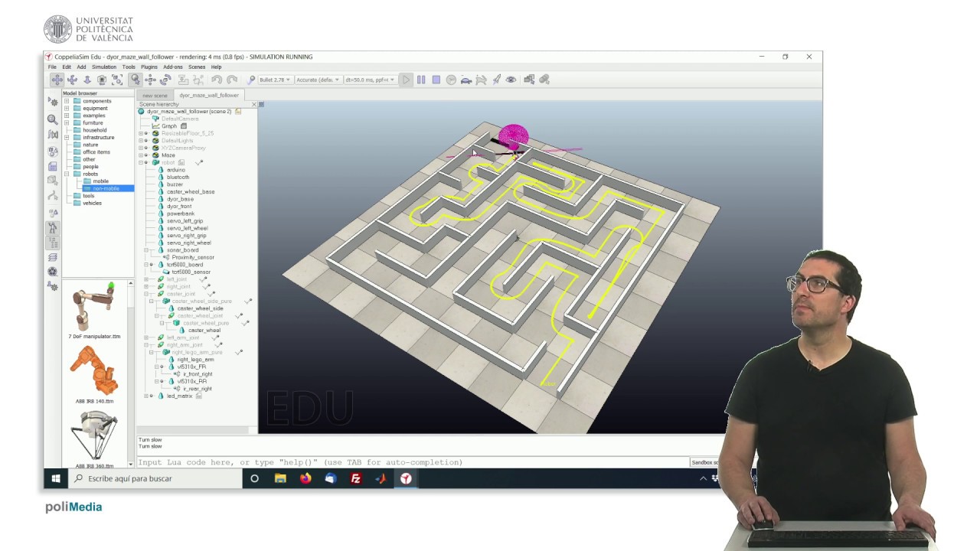This screenshot has height=551, width=980.
Task: Select the mobile robots folder
Action: 100,181
